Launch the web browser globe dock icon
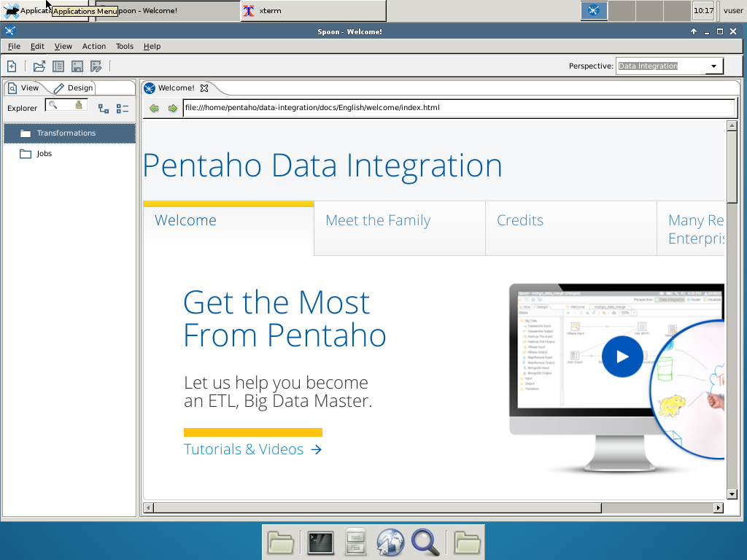747x560 pixels. pyautogui.click(x=390, y=542)
